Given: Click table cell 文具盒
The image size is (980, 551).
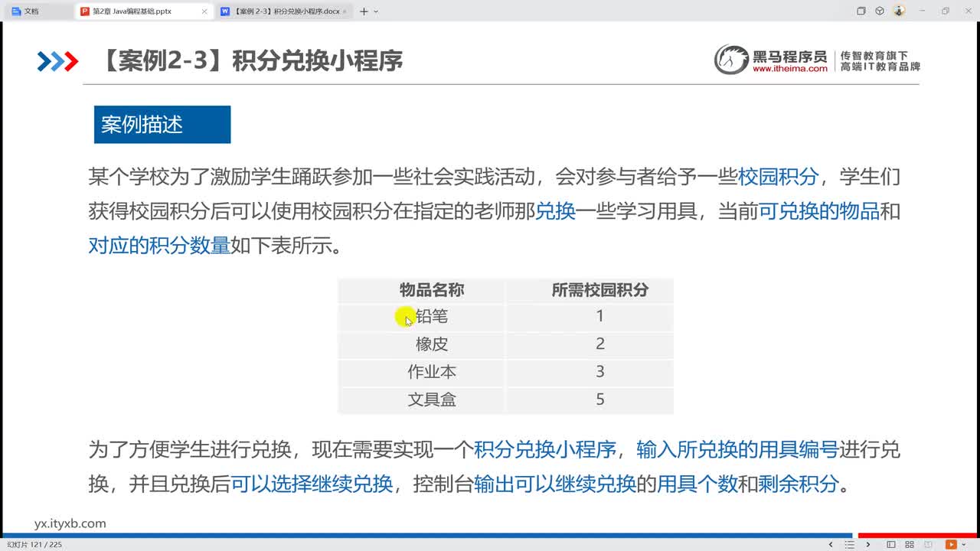Looking at the screenshot, I should pos(432,399).
